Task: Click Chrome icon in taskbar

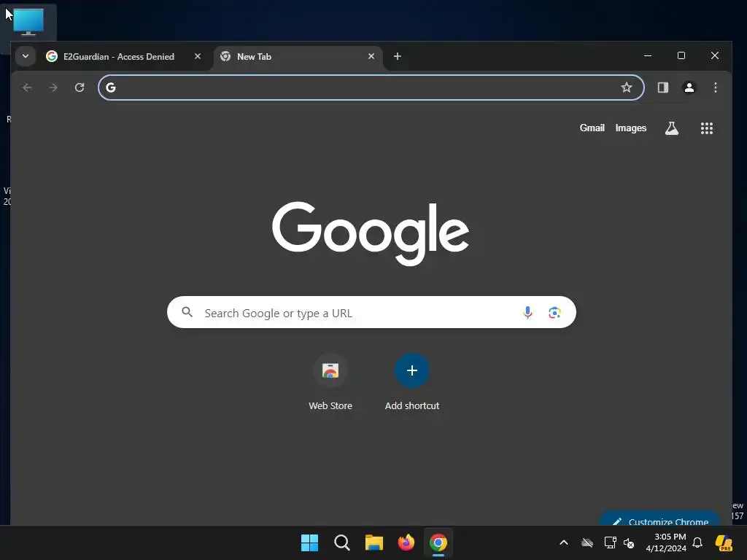Action: coord(438,542)
